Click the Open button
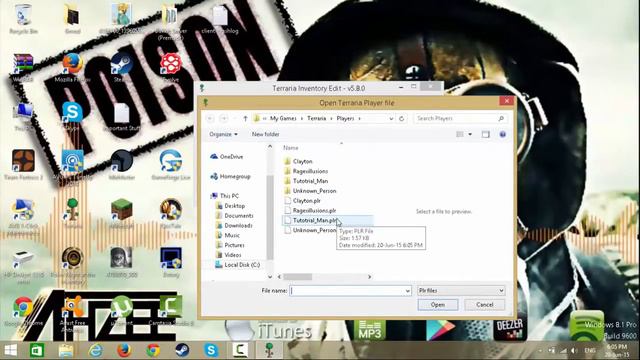This screenshot has height=360, width=640. click(x=438, y=305)
